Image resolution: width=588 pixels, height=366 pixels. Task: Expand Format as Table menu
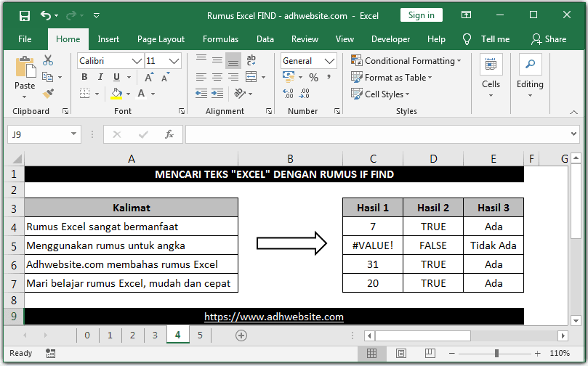click(392, 78)
